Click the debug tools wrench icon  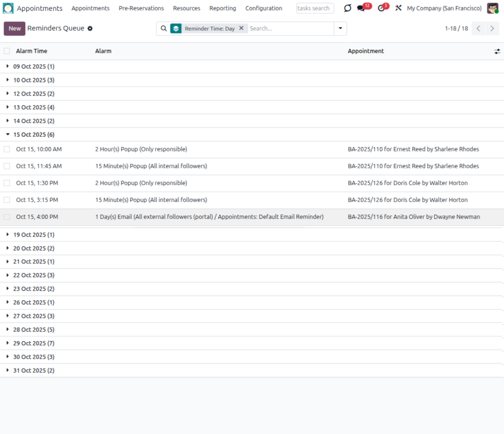click(398, 8)
